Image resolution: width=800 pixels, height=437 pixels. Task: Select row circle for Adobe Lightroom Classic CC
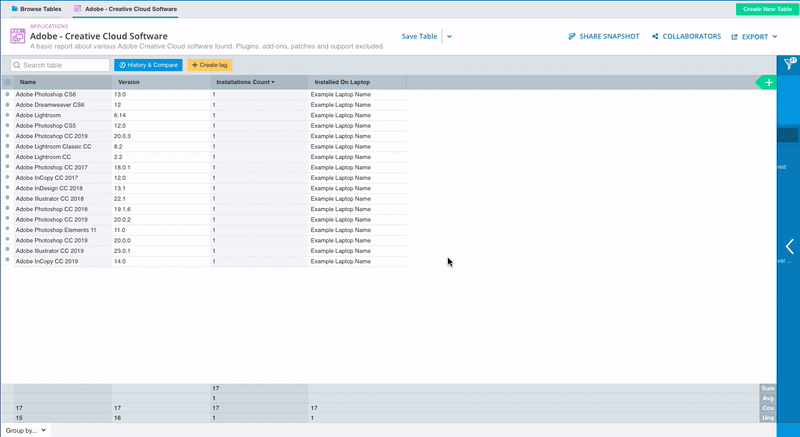[x=7, y=146]
